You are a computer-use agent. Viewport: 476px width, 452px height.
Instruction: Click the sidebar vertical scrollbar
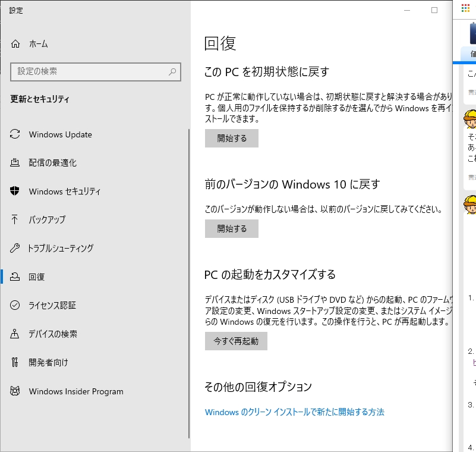(189, 284)
